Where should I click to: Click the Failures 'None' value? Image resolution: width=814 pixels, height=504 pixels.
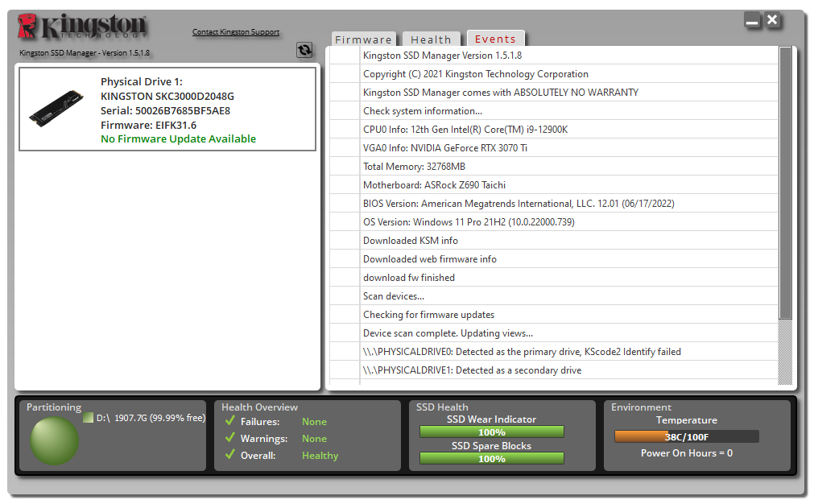[x=314, y=421]
